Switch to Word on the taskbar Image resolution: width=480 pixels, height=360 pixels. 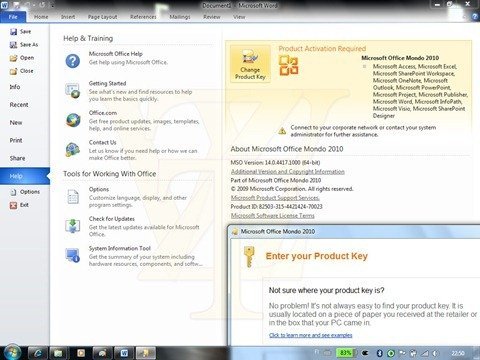click(x=124, y=353)
